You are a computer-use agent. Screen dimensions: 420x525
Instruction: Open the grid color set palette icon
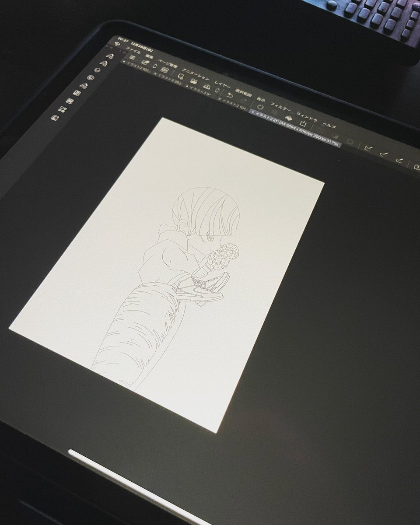(x=77, y=93)
